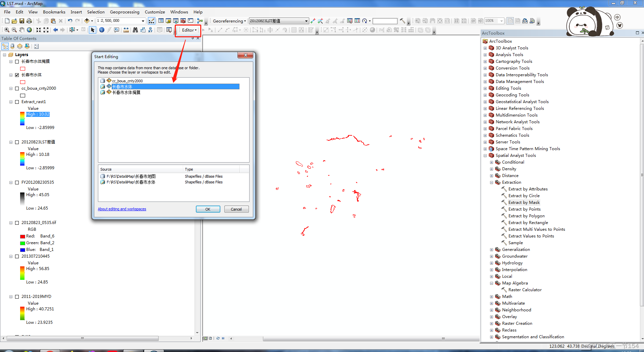Collapse the Spatial Analyst Tools toolbox
The height and width of the screenshot is (352, 644).
point(485,156)
